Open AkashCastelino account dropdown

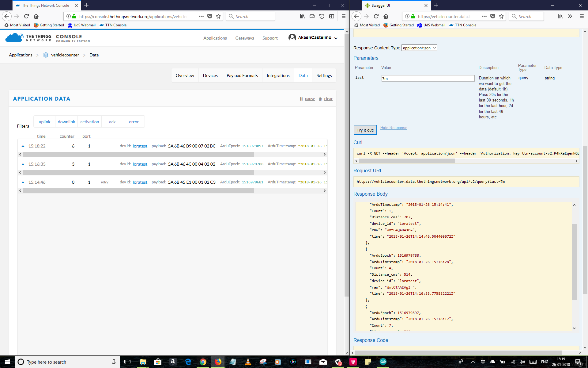pyautogui.click(x=313, y=37)
